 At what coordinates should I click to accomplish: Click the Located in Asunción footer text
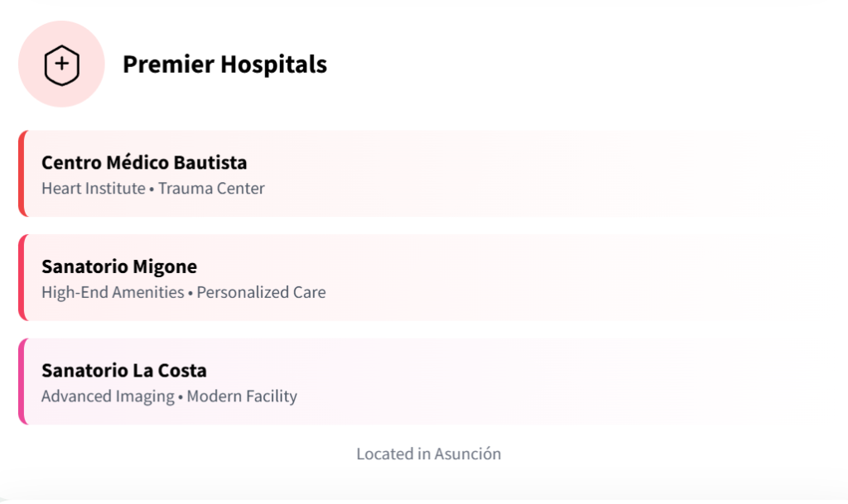428,454
